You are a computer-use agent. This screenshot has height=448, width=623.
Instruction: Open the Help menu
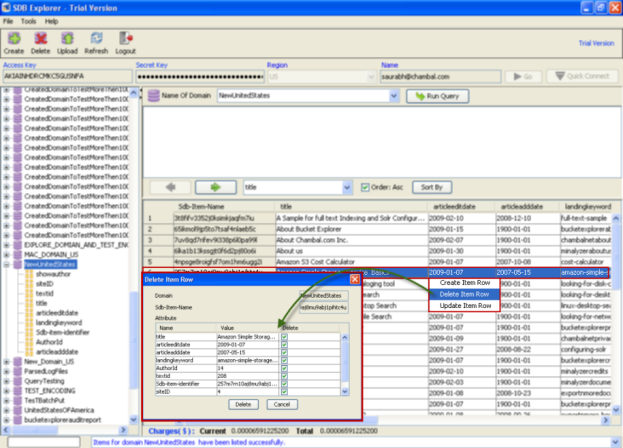(51, 21)
